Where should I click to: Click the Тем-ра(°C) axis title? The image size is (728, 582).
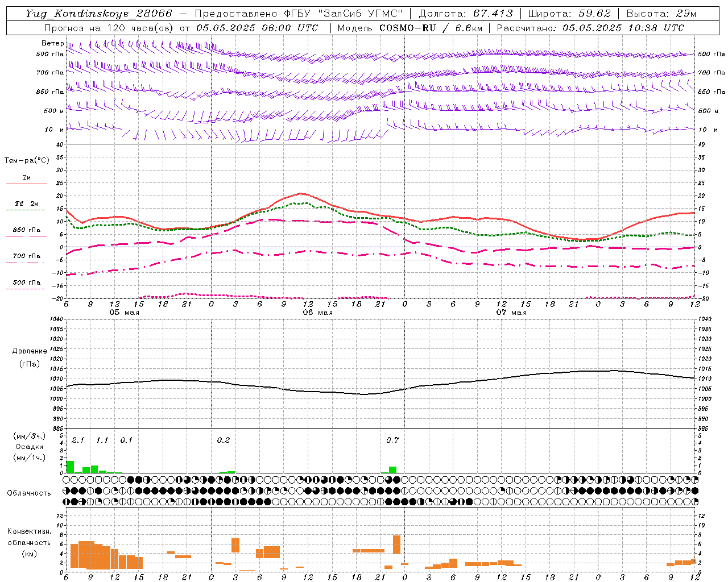coord(27,161)
